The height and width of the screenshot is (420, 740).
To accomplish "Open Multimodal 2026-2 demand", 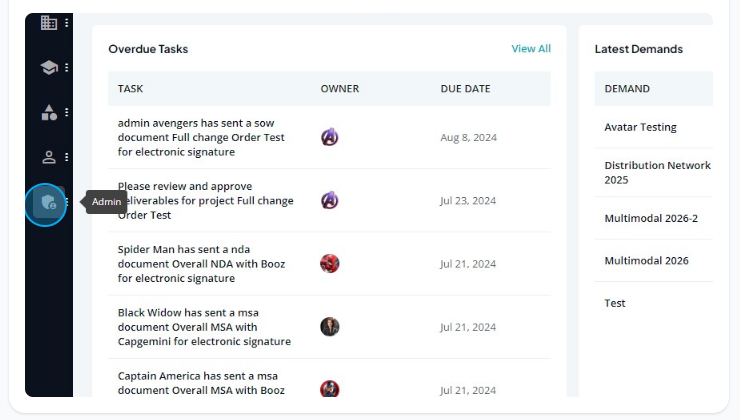I will 651,218.
